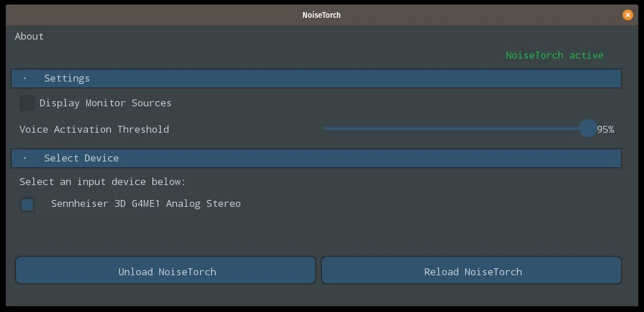Click the 'Voice Activation Threshold' label
Image resolution: width=644 pixels, height=312 pixels.
[x=94, y=129]
